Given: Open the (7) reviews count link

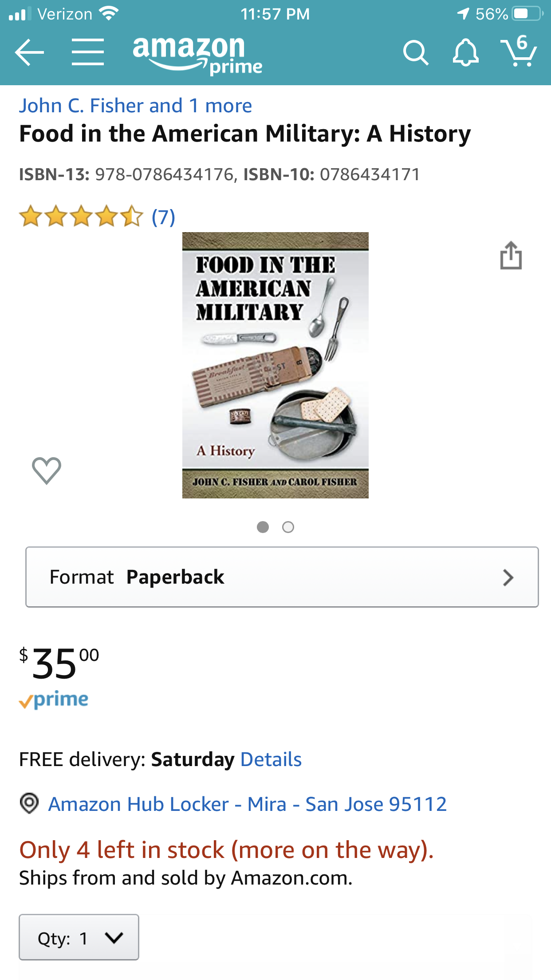Looking at the screenshot, I should [163, 217].
